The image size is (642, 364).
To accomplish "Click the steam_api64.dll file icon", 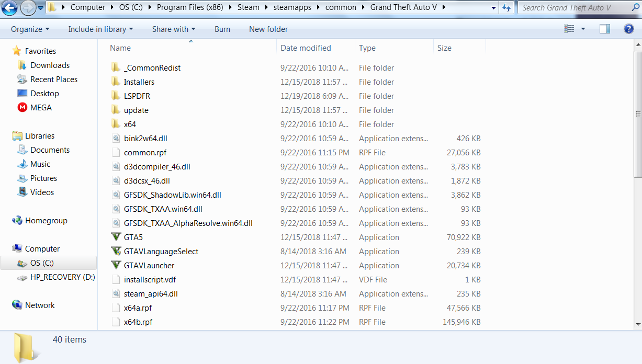I will click(116, 293).
